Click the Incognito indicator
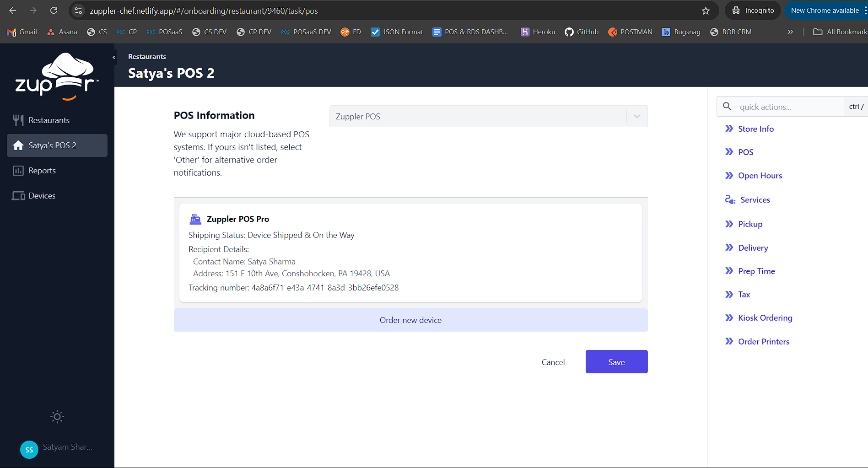The width and height of the screenshot is (868, 468). click(x=753, y=11)
